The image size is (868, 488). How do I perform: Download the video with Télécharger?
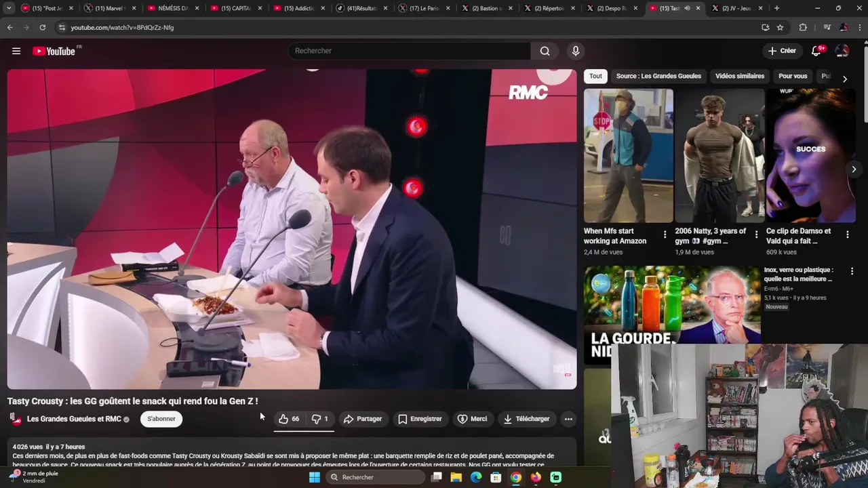[526, 419]
